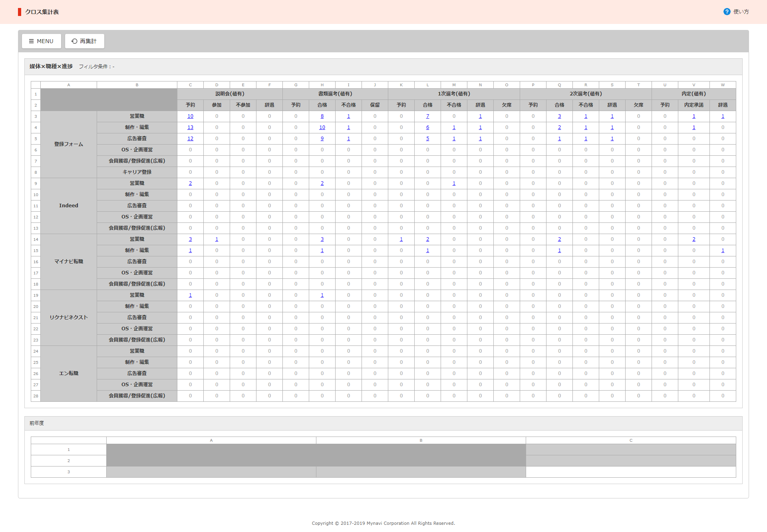
Task: Click the blue question mark help icon
Action: pyautogui.click(x=727, y=12)
